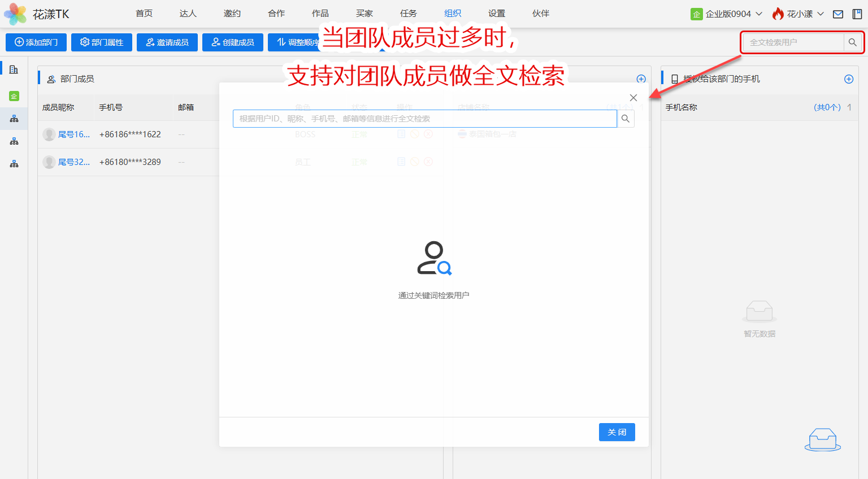Open the mail inbox icon
The height and width of the screenshot is (479, 868).
838,14
